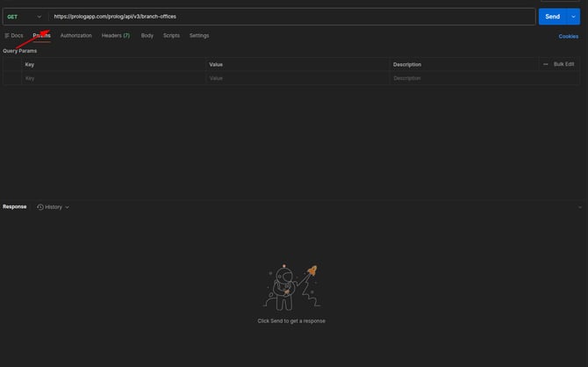This screenshot has height=367, width=588.
Task: Open the params table options ellipsis
Action: 546,64
